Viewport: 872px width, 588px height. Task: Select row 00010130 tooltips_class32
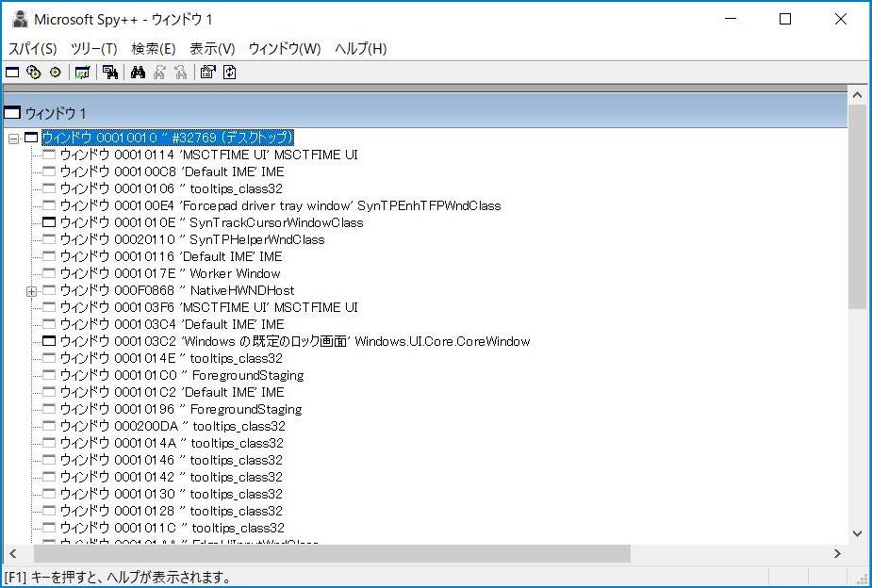point(172,494)
